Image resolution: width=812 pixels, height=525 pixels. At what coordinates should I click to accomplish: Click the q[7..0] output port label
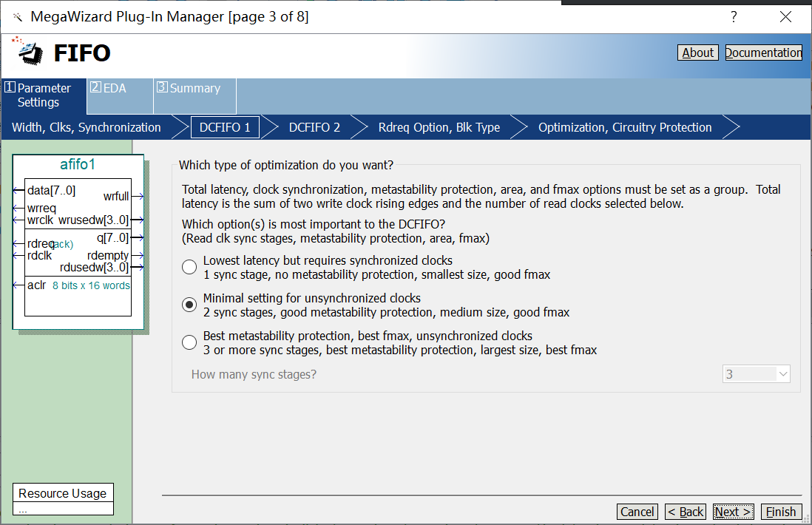(x=112, y=237)
